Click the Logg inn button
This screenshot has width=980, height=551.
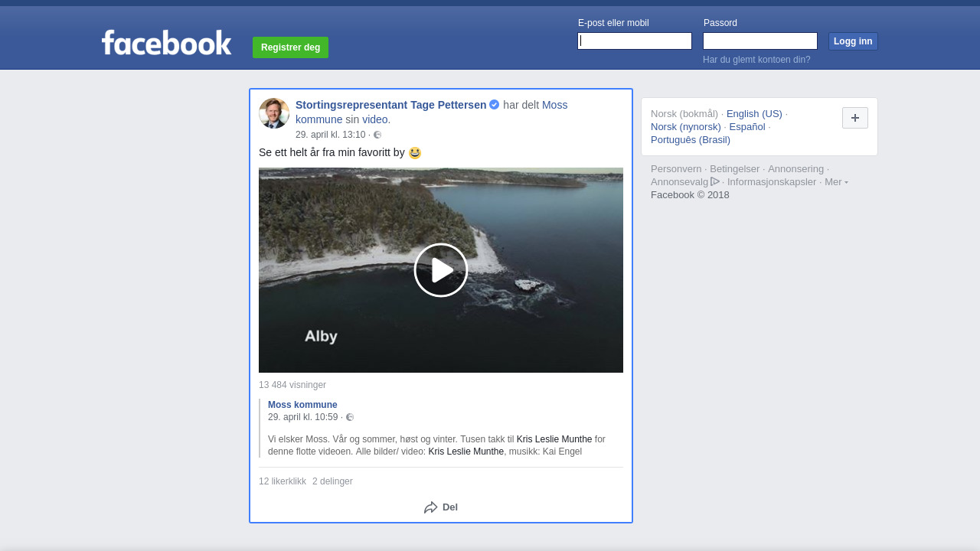[x=853, y=41]
